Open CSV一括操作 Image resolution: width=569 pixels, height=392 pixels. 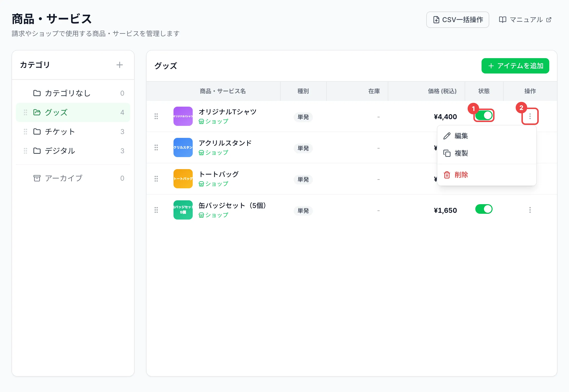(x=457, y=20)
